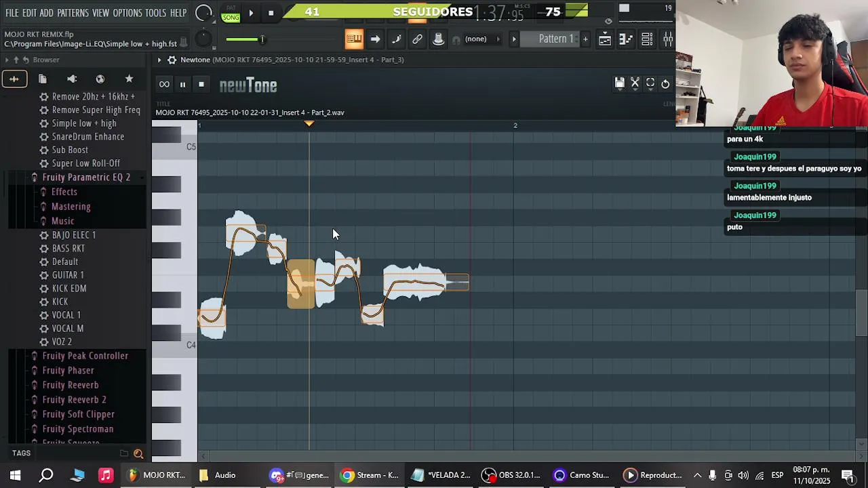Click the note/brush mode icon in toolbar
Image resolution: width=868 pixels, height=488 pixels.
(x=397, y=39)
